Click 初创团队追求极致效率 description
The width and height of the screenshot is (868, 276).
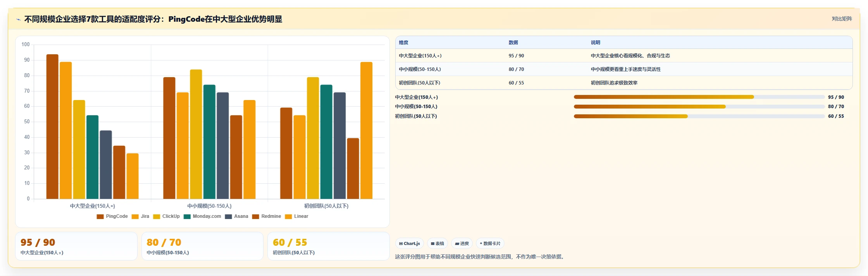(614, 83)
